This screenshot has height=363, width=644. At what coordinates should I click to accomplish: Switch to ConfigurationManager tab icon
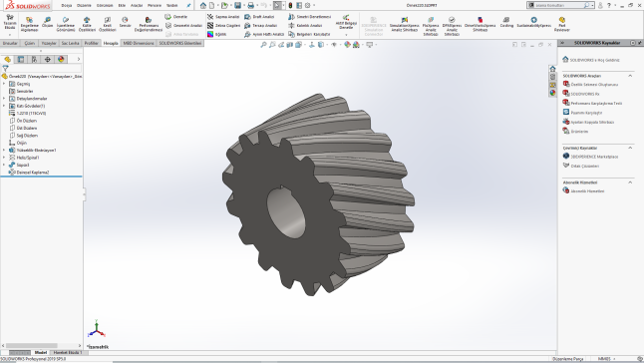pos(34,60)
